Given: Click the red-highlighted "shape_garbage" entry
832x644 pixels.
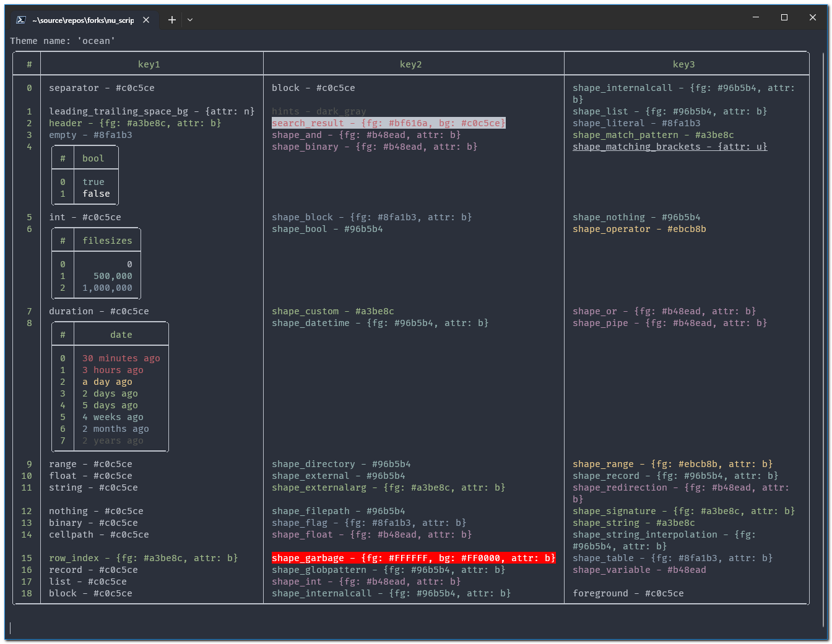Looking at the screenshot, I should [414, 558].
